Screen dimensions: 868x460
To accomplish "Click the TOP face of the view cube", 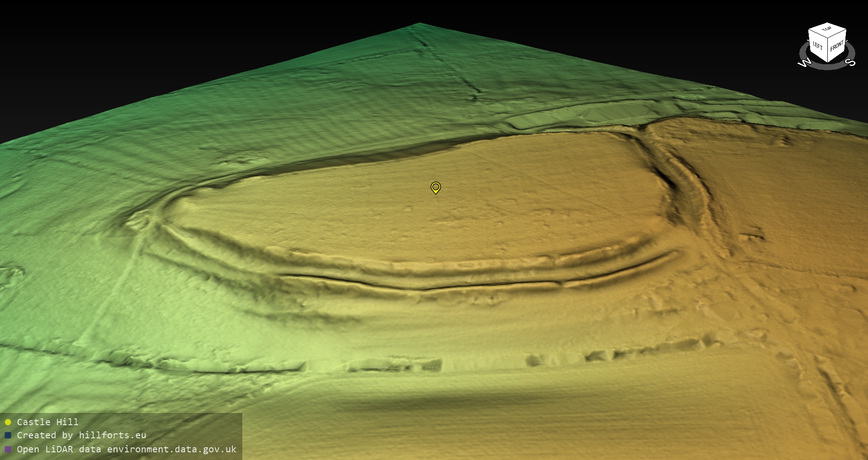I will [x=827, y=30].
